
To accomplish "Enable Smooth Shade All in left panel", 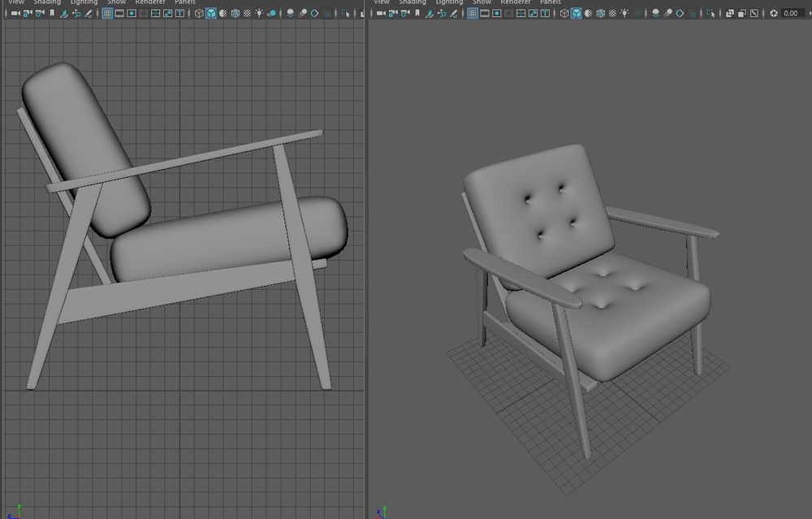I will [211, 14].
